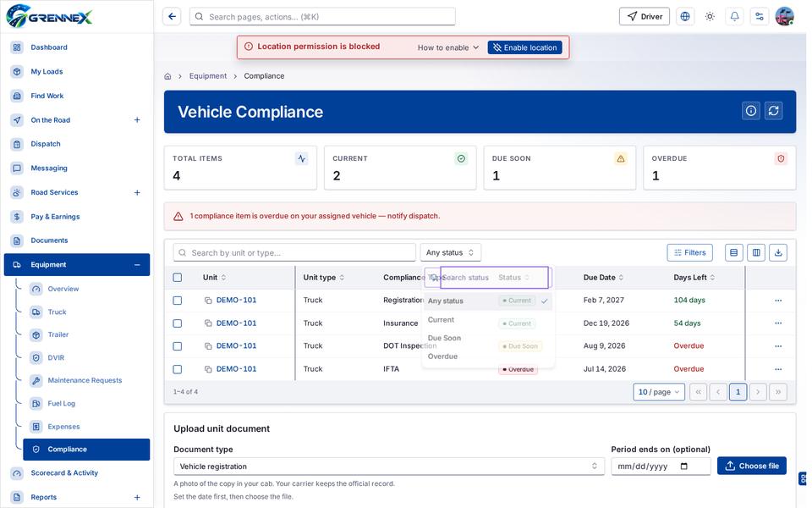Check the Registration row checkbox

pos(177,300)
